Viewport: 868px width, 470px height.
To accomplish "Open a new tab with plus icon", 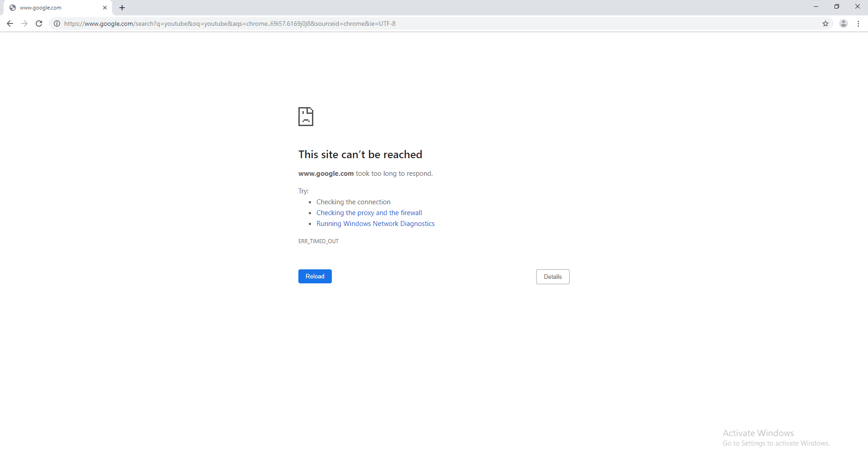I will coord(122,8).
